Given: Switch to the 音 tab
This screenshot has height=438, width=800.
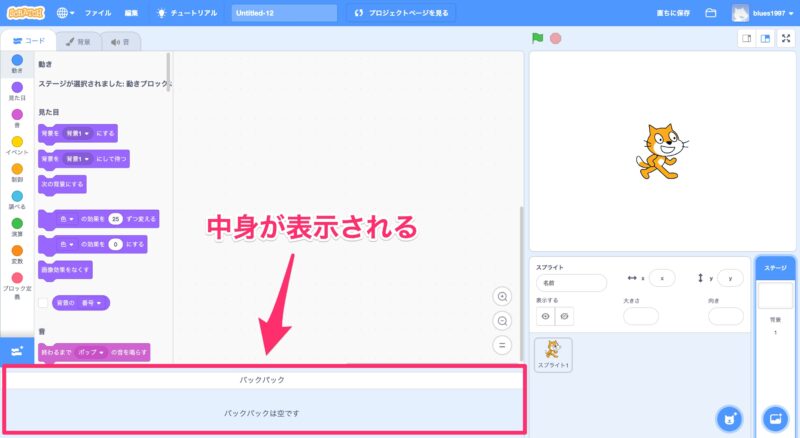Looking at the screenshot, I should tap(121, 41).
